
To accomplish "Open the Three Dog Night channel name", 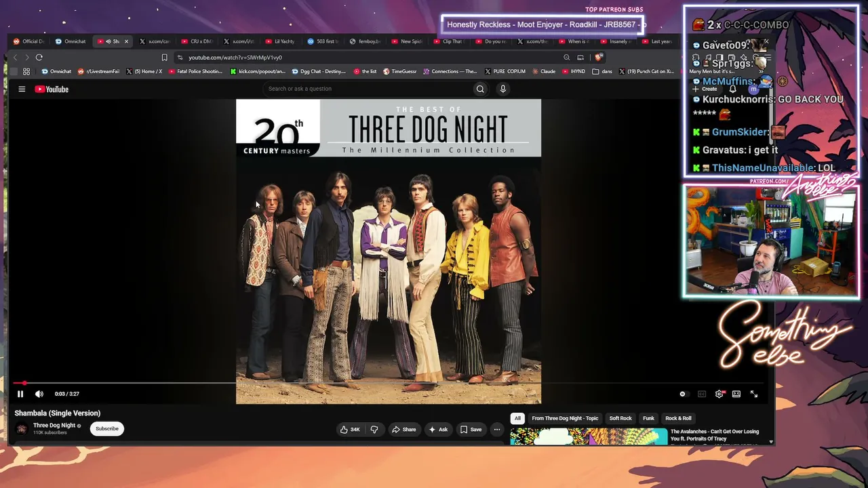I will pos(54,426).
